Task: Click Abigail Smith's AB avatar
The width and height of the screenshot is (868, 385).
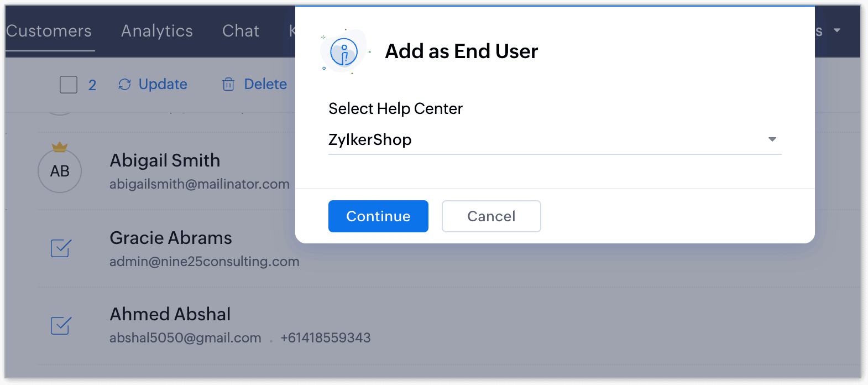Action: [60, 171]
